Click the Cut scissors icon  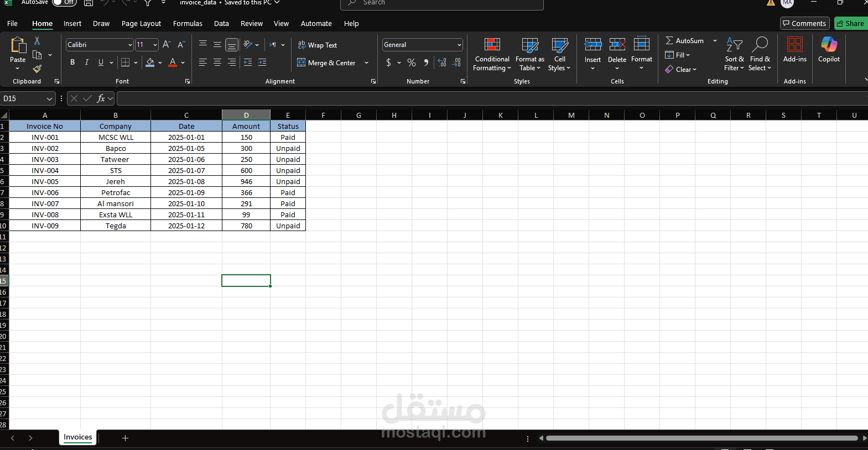pos(37,40)
